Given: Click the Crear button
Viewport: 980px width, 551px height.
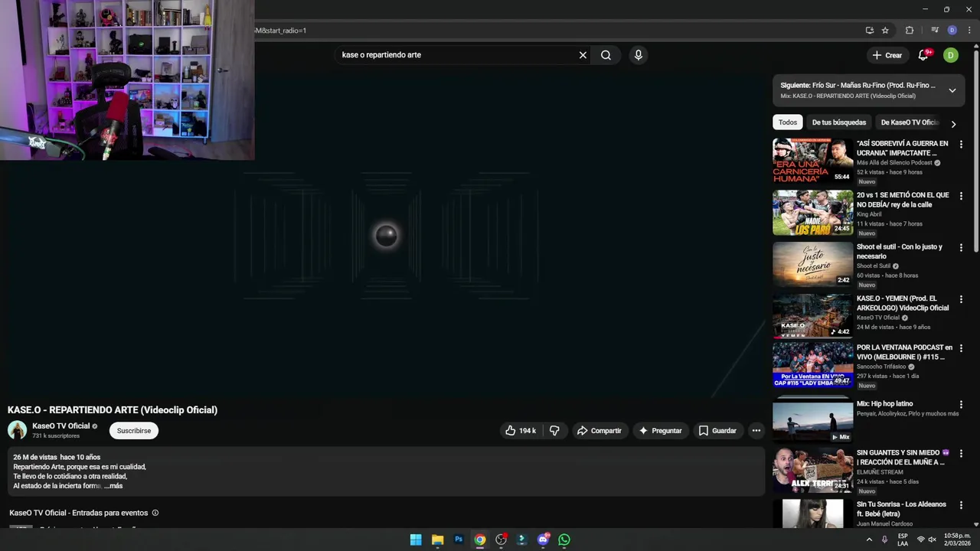Looking at the screenshot, I should (887, 55).
